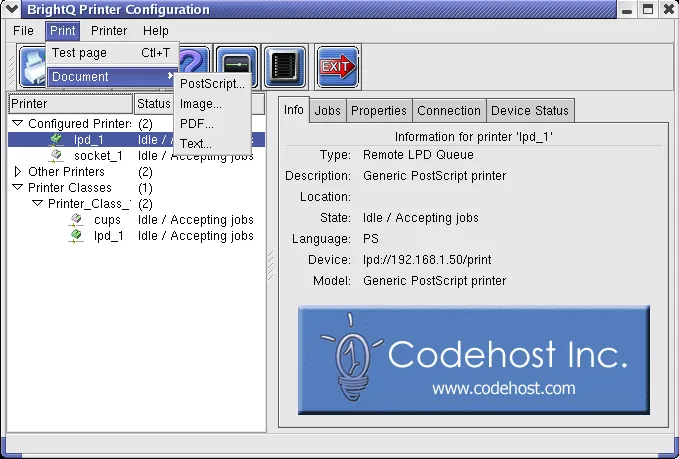
Task: Click the Codehost Inc. banner image
Action: tap(474, 360)
